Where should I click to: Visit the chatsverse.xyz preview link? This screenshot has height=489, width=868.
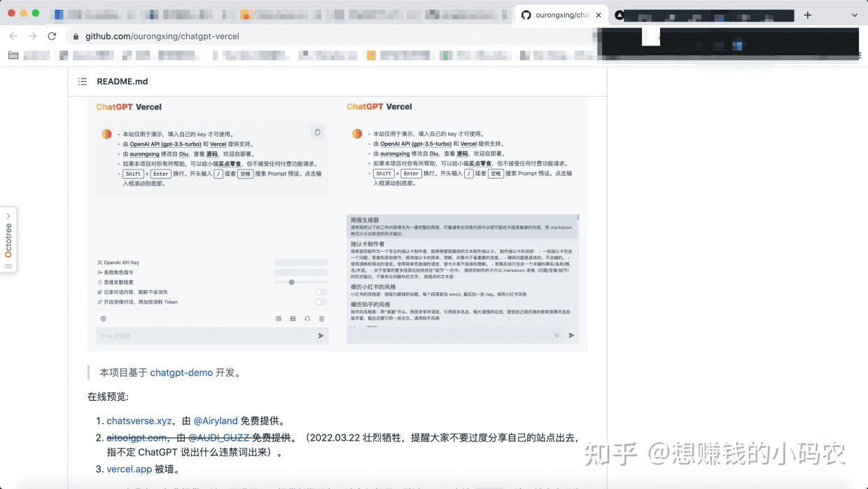coord(139,421)
